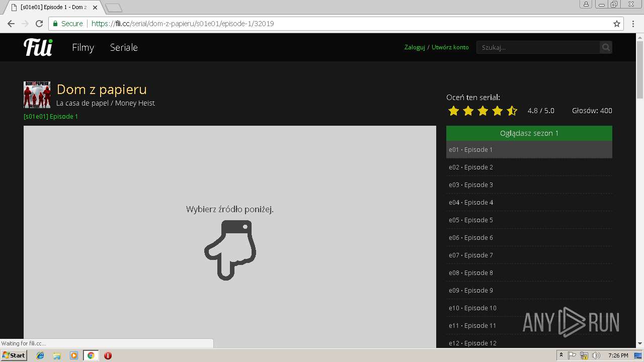Click the Zaloguj link
This screenshot has height=362, width=644.
[415, 47]
